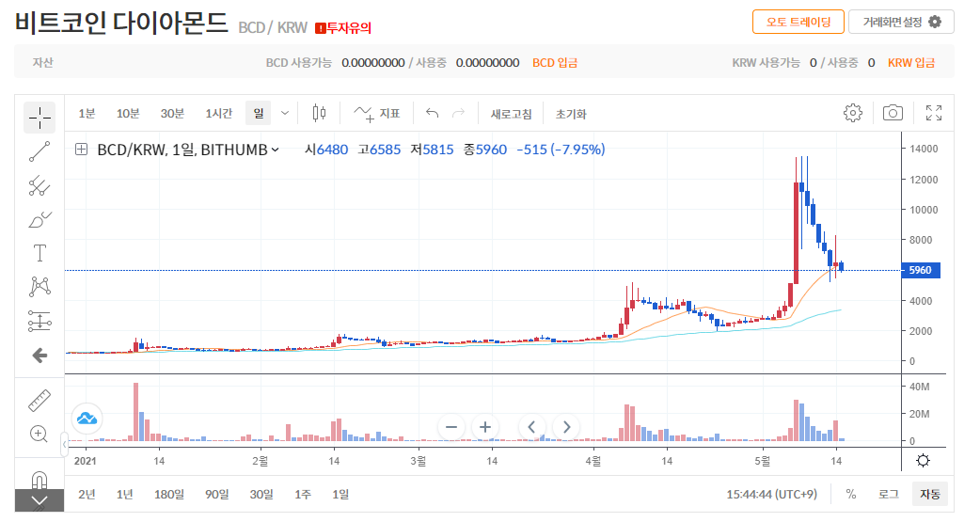Toggle auto scale (자동)
The image size is (980, 522).
pyautogui.click(x=929, y=495)
